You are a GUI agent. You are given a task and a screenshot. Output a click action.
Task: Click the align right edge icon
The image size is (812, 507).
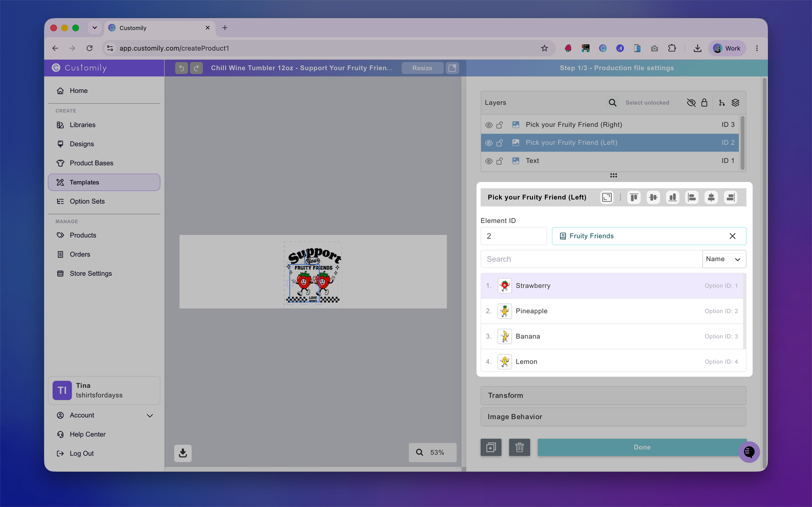tap(731, 197)
